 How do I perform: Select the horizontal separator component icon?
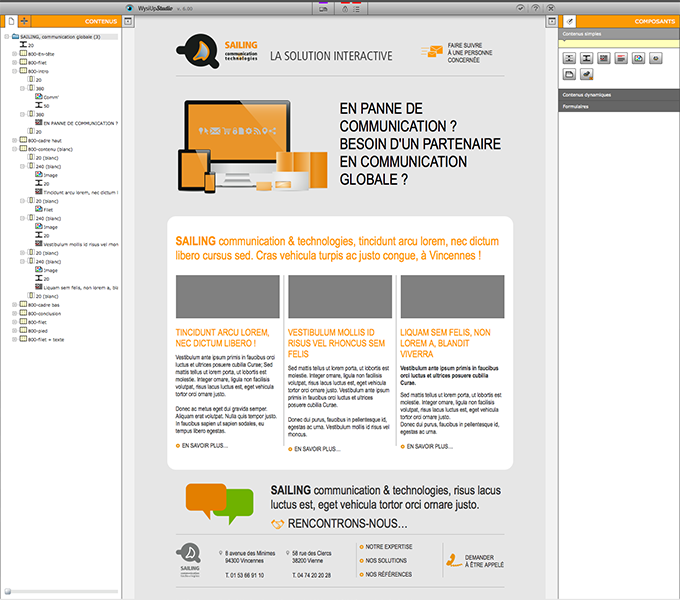click(x=569, y=58)
